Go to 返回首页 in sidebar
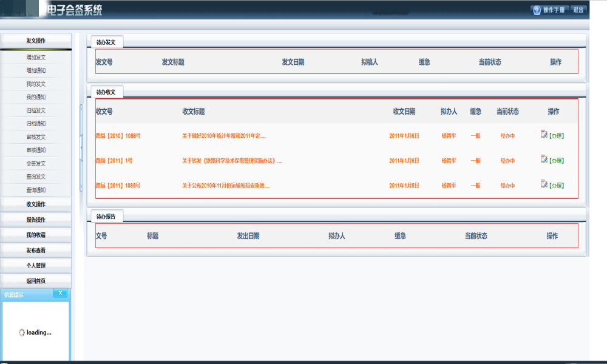 click(36, 281)
